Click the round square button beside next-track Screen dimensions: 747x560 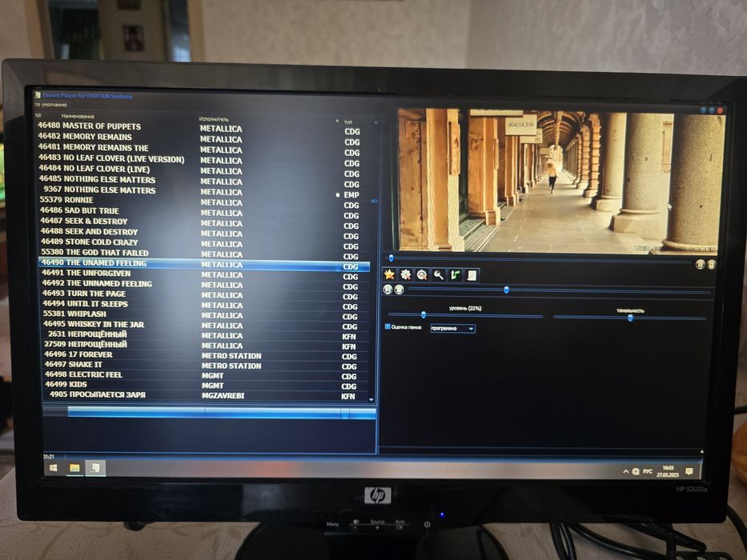click(x=400, y=290)
